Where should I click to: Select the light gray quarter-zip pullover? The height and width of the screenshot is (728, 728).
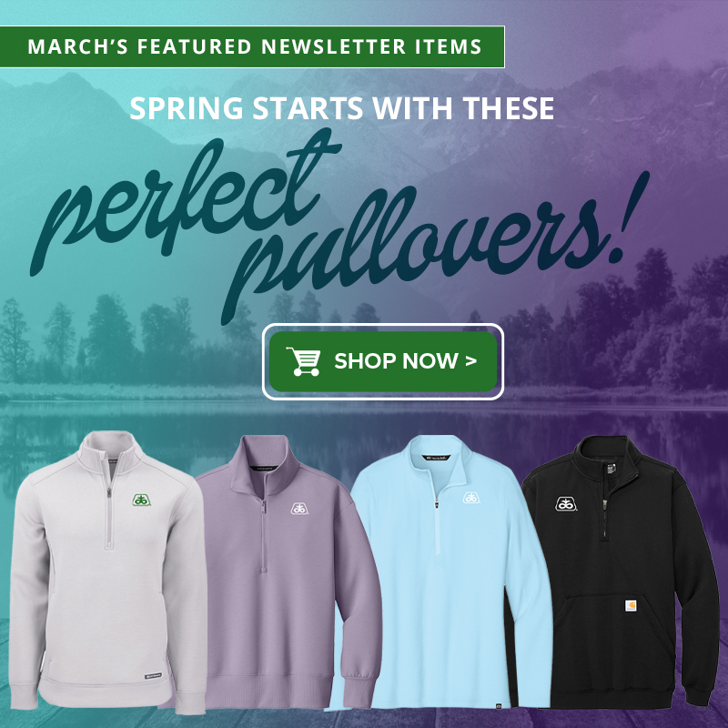108,573
